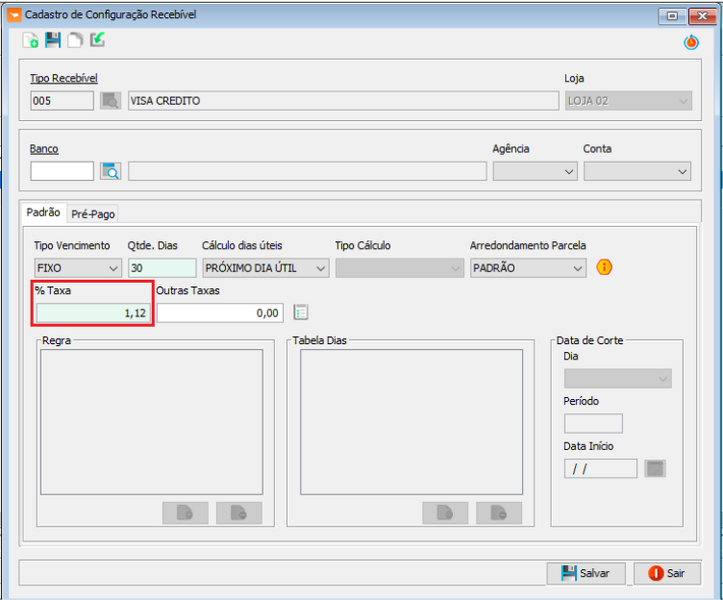The height and width of the screenshot is (600, 723).
Task: Click the new record toolbar icon
Action: (x=31, y=41)
